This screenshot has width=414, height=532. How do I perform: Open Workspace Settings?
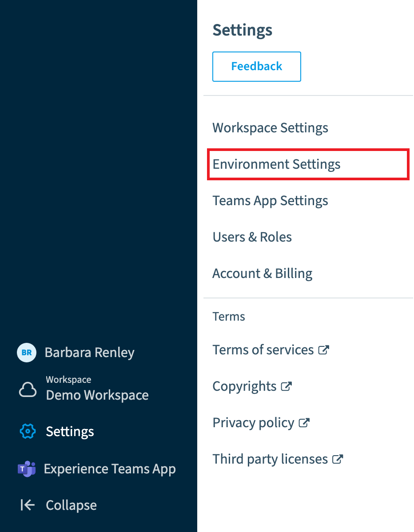coord(270,128)
